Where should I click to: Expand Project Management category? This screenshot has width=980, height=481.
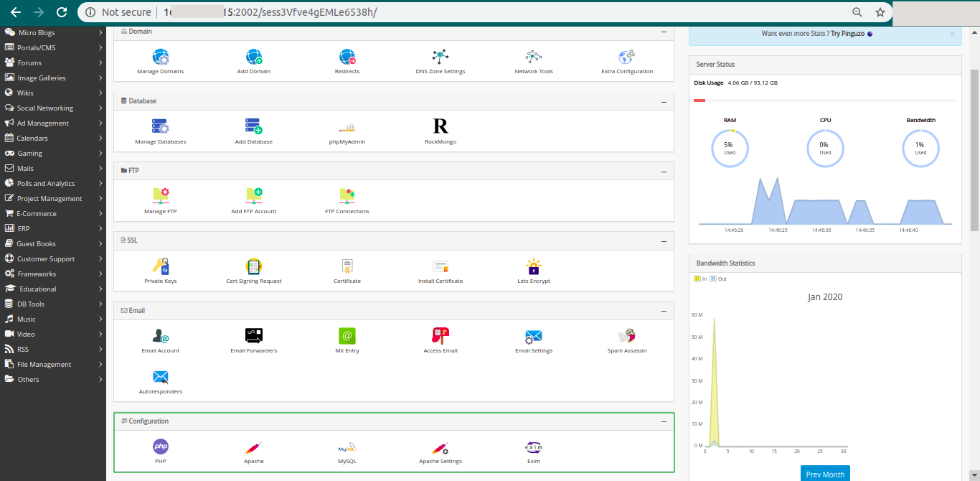pos(52,198)
